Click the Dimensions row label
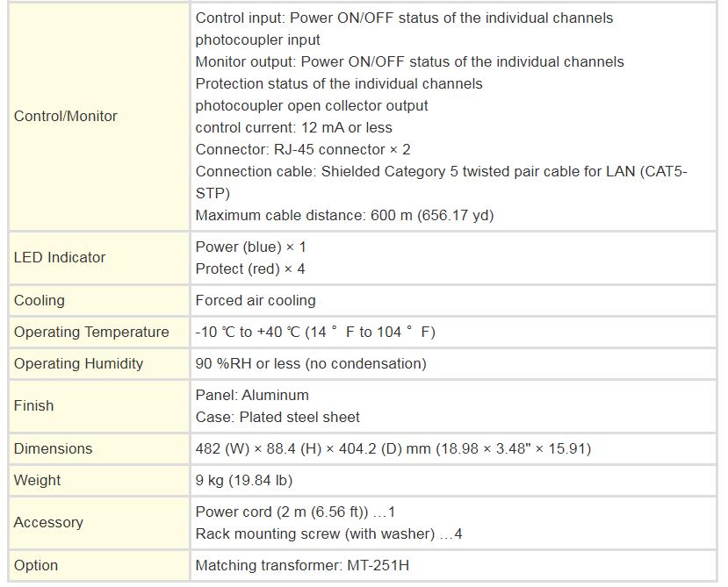Screen dimensions: 728x587 (x=53, y=448)
